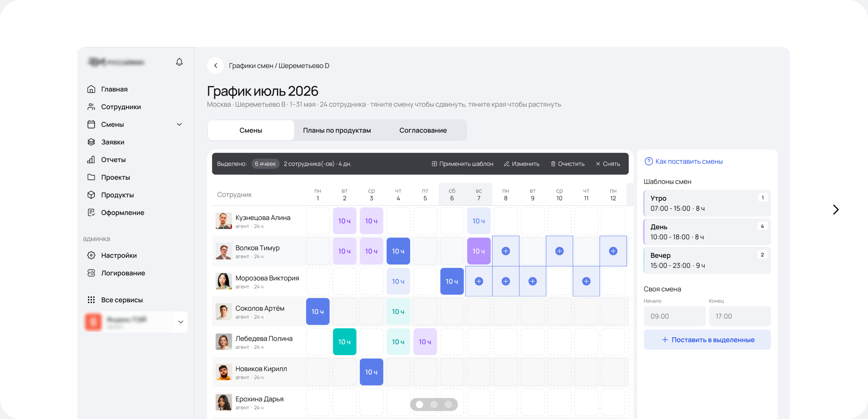Click the Начало time field
The width and height of the screenshot is (868, 419).
tap(675, 316)
